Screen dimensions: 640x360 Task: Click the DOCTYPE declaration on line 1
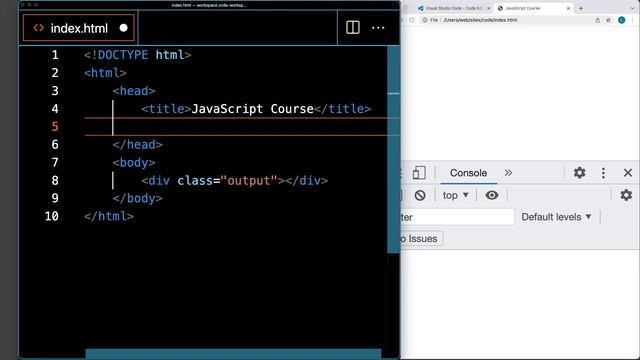(x=138, y=55)
